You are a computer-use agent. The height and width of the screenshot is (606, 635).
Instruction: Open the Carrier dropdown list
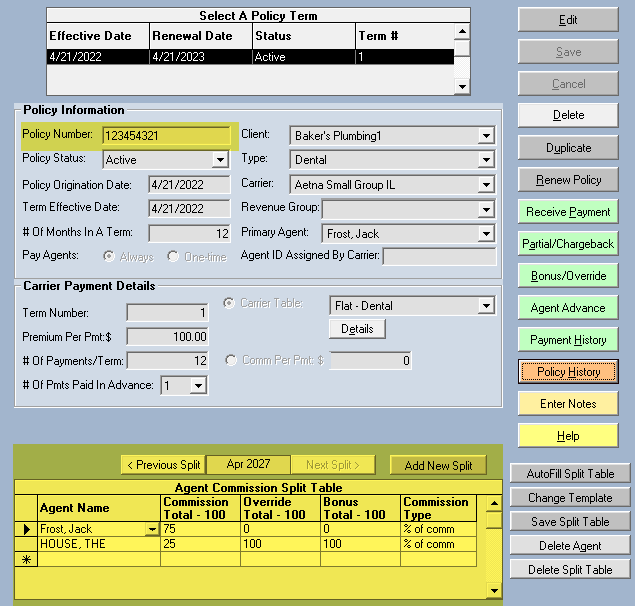pyautogui.click(x=486, y=185)
